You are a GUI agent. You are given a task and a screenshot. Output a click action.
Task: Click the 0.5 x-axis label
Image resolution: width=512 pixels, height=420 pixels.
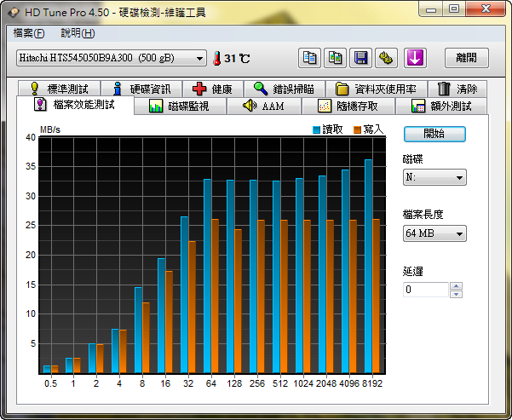[50, 383]
